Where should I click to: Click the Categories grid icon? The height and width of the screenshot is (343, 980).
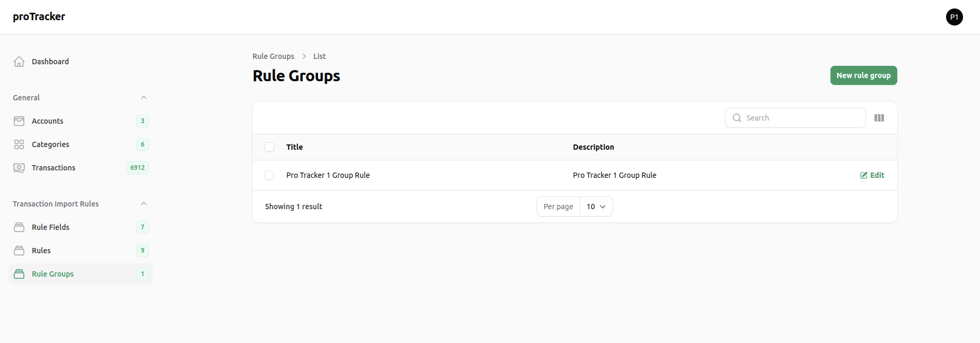(19, 144)
